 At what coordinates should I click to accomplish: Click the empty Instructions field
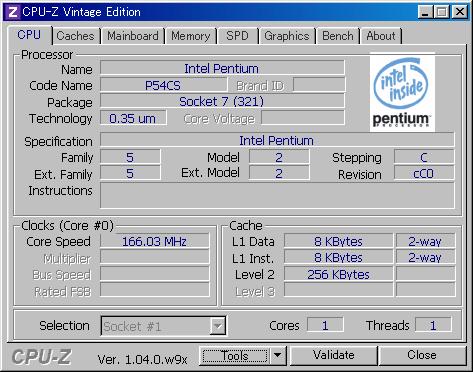277,195
